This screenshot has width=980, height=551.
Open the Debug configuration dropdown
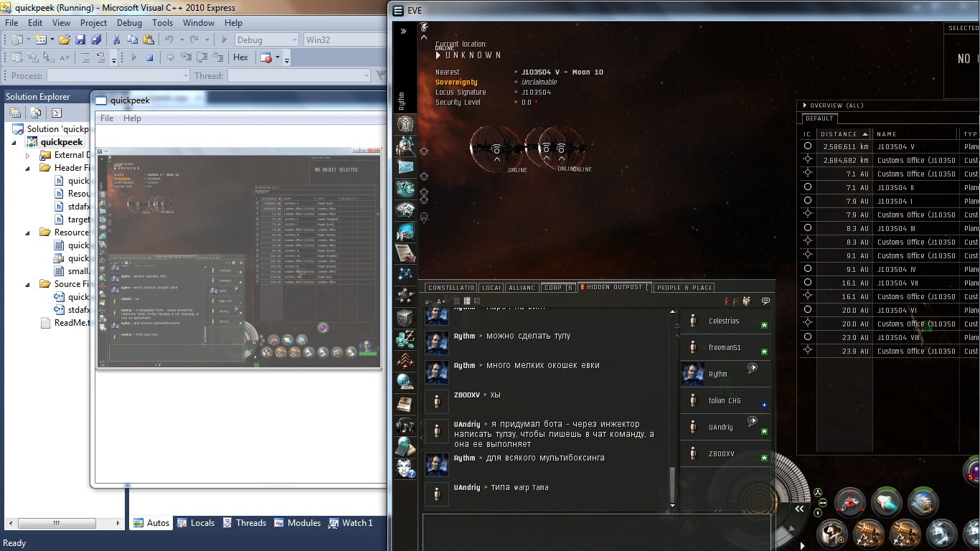(x=265, y=39)
